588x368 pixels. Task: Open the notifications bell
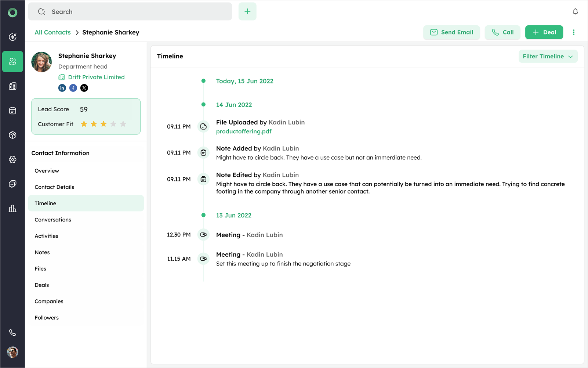pyautogui.click(x=575, y=12)
